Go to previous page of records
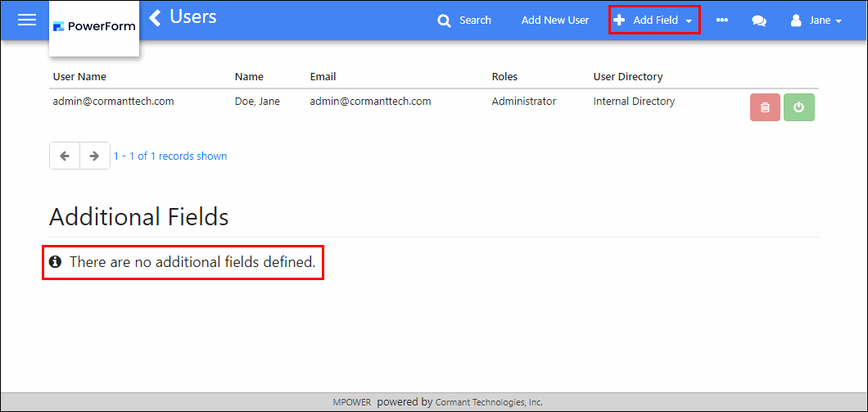 click(65, 156)
